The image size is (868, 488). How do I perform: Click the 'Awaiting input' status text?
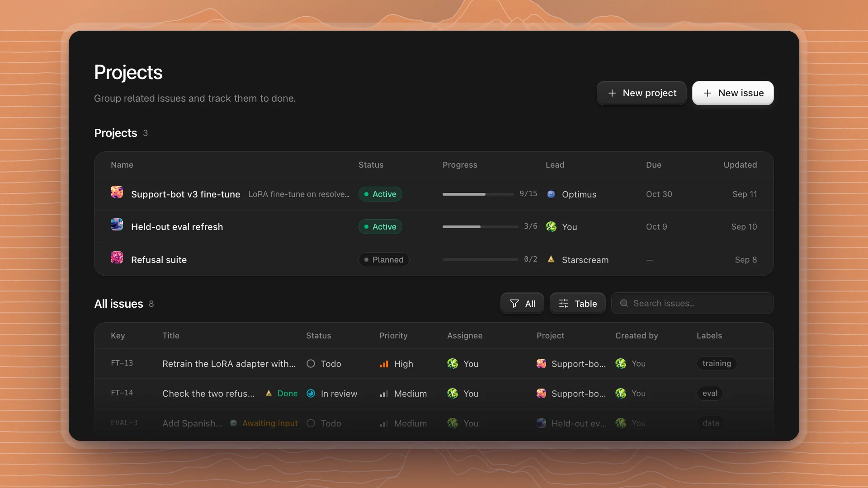click(x=270, y=423)
